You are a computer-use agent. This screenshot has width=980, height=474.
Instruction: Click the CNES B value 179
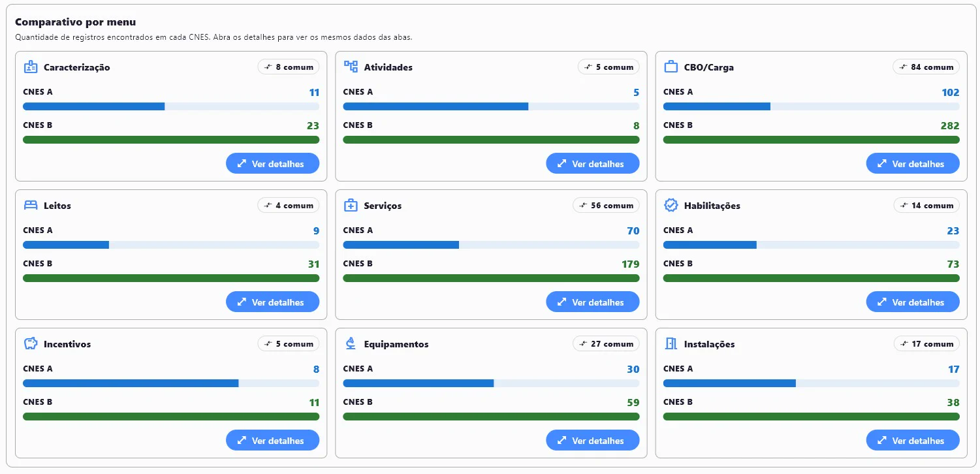[630, 264]
